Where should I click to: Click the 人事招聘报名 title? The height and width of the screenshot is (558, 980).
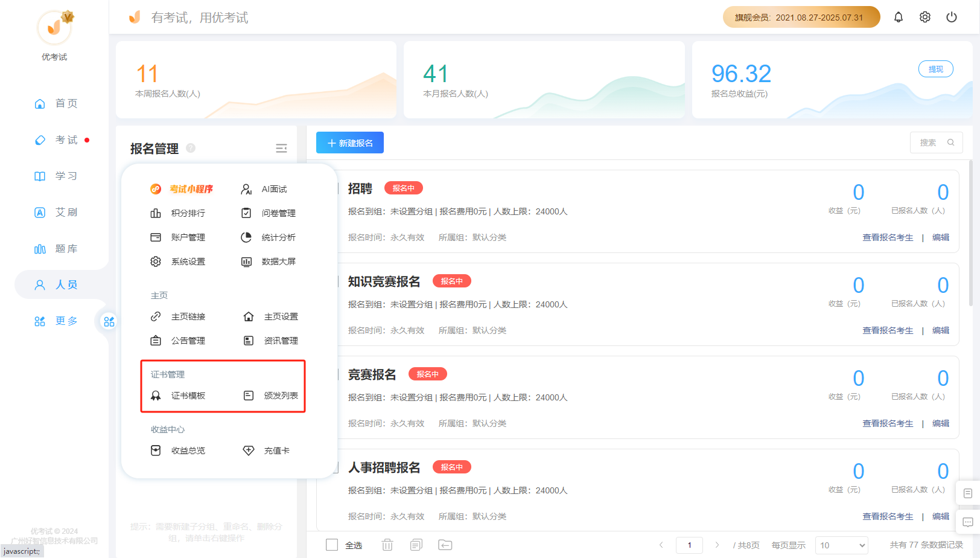tap(384, 467)
